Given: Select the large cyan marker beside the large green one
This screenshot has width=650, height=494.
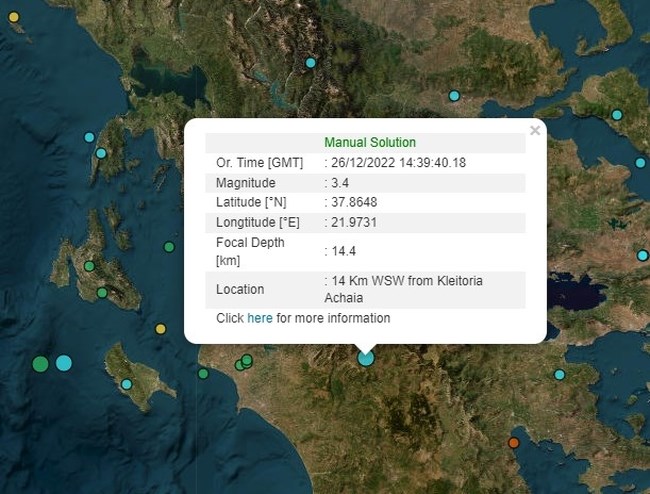Looking at the screenshot, I should click(x=63, y=363).
